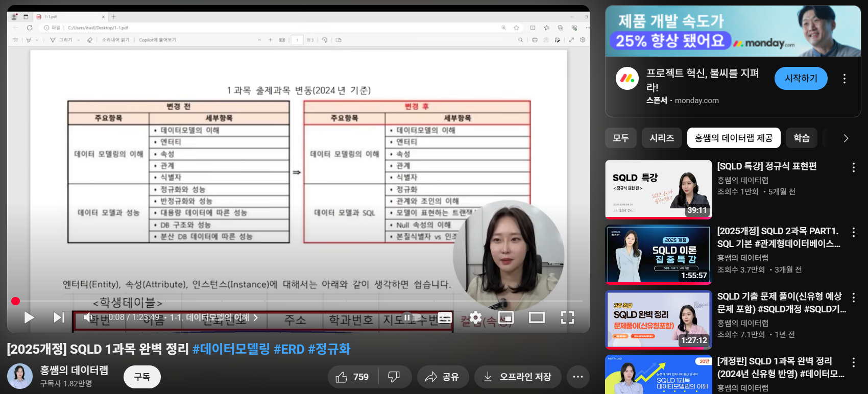Open the [2025개정] SQLD 2과목 PART1 title

[x=779, y=237]
